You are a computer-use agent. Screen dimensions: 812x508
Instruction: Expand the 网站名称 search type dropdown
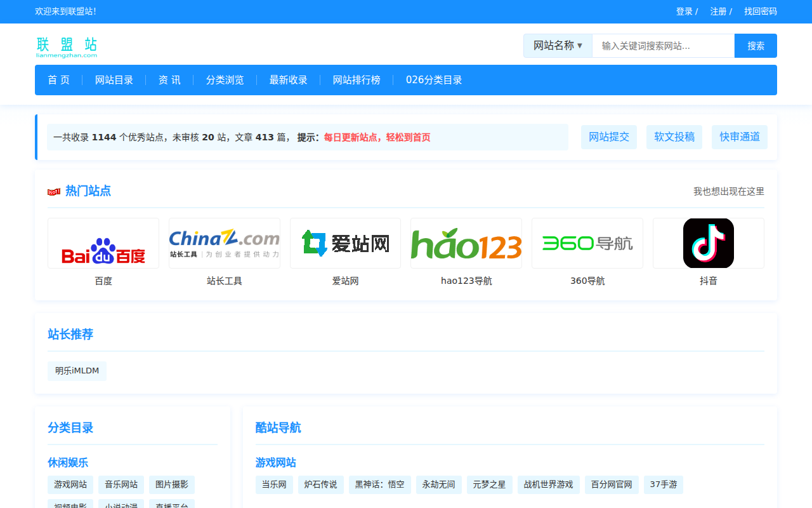click(x=558, y=46)
